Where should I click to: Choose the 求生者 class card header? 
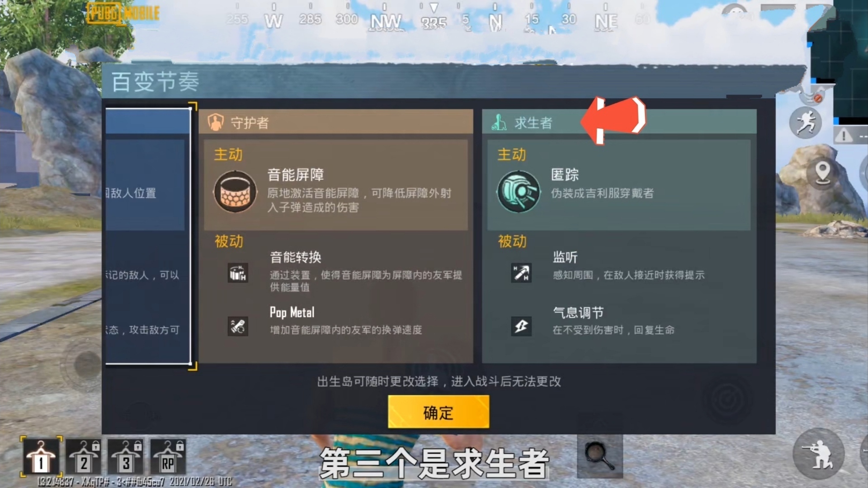tap(619, 122)
